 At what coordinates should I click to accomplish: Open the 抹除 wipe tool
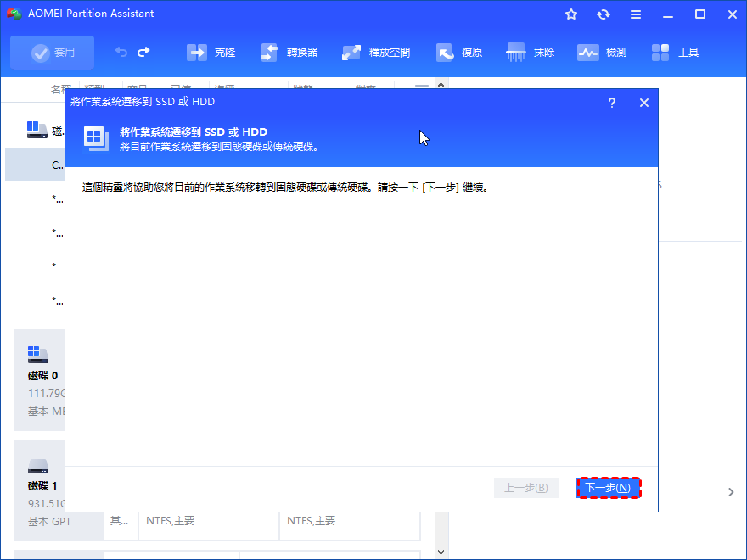coord(531,53)
